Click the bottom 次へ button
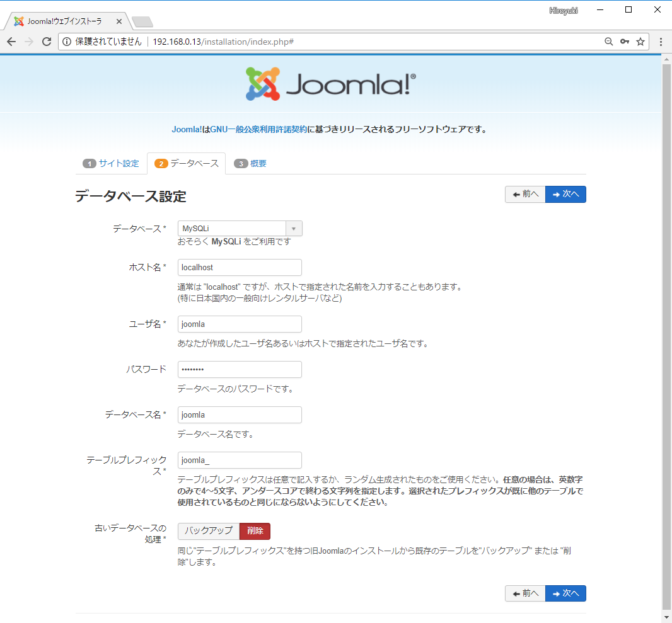 (x=565, y=593)
